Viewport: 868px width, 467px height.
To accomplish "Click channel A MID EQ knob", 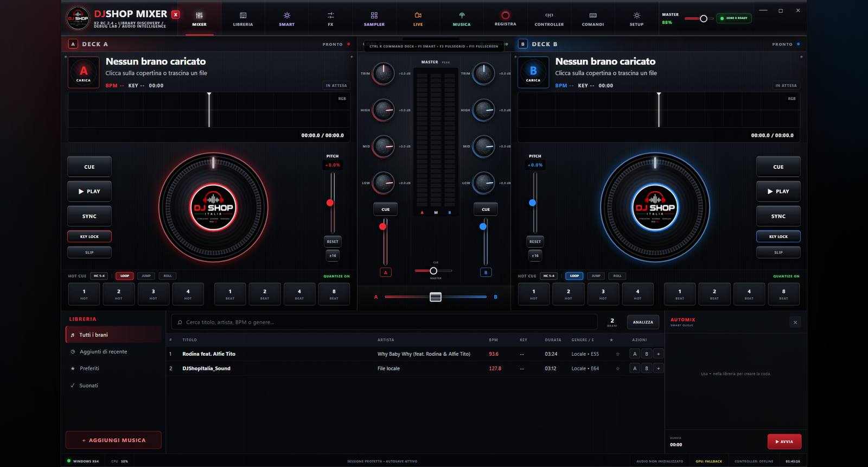I will click(x=383, y=146).
